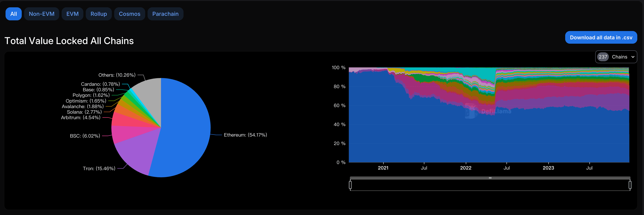Image resolution: width=644 pixels, height=215 pixels.
Task: Click the 'Ethereum: (54.17%)' label
Action: coord(245,135)
